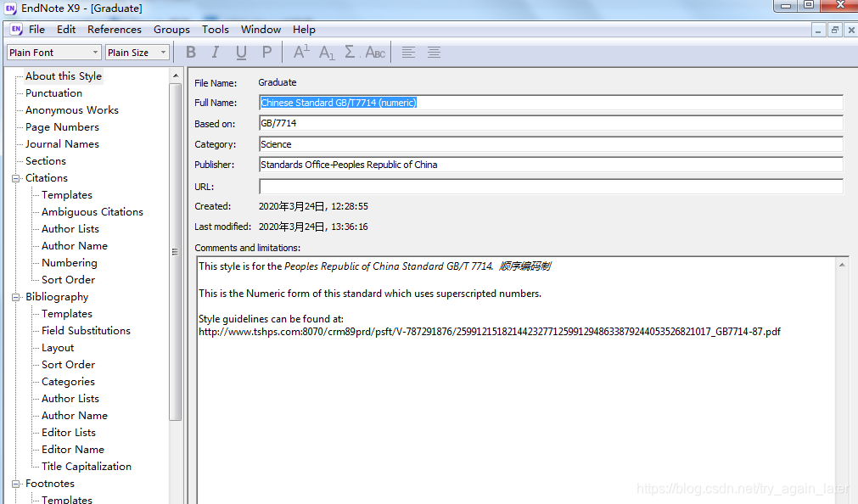This screenshot has width=858, height=504.
Task: Select Punctuation in style tree
Action: click(53, 93)
